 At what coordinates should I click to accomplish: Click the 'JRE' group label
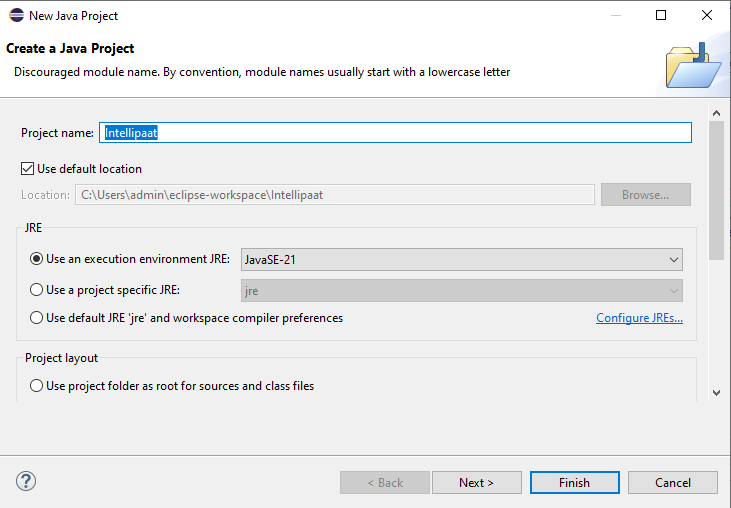coord(34,227)
